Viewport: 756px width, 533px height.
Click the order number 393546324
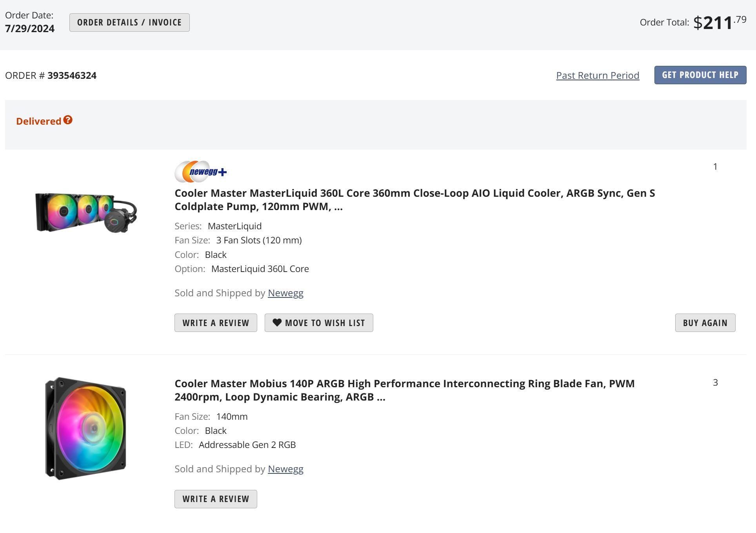(x=72, y=75)
